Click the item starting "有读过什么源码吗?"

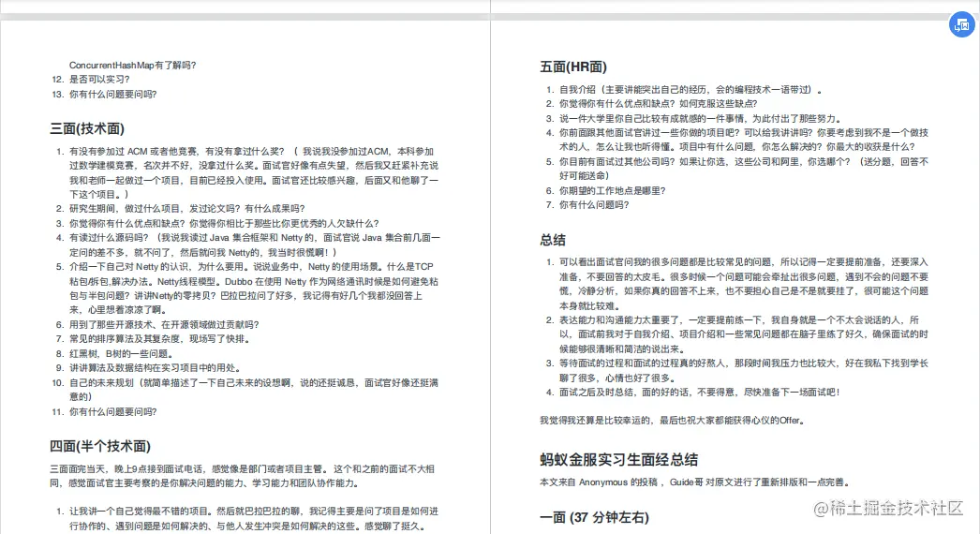click(x=255, y=245)
